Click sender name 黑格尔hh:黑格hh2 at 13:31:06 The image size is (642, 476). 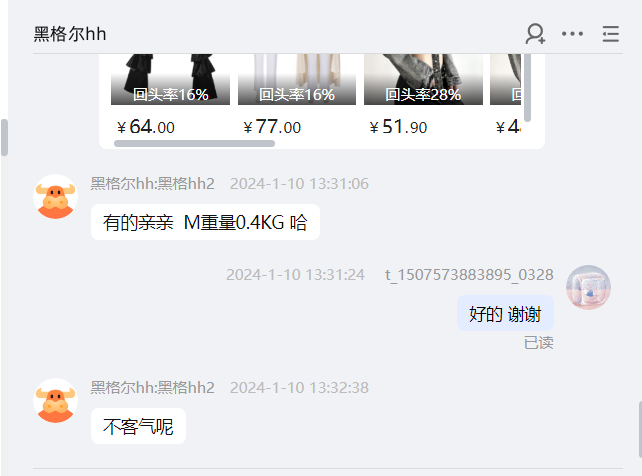(152, 184)
